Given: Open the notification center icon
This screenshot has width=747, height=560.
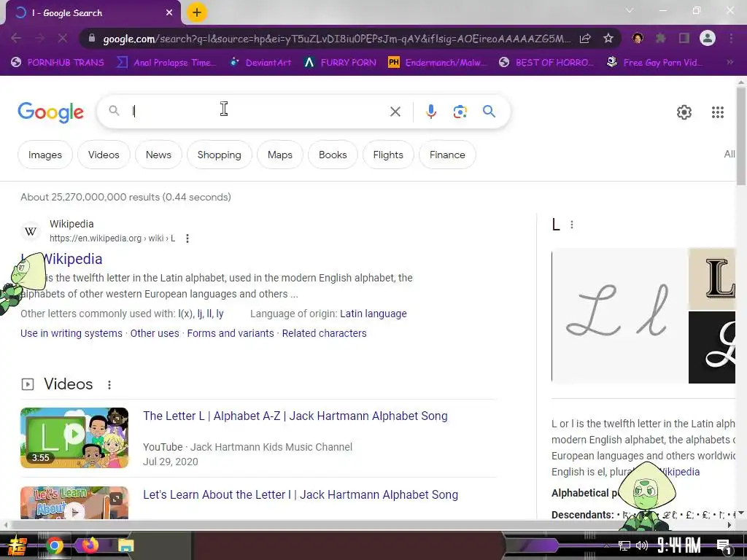Looking at the screenshot, I should pyautogui.click(x=724, y=546).
